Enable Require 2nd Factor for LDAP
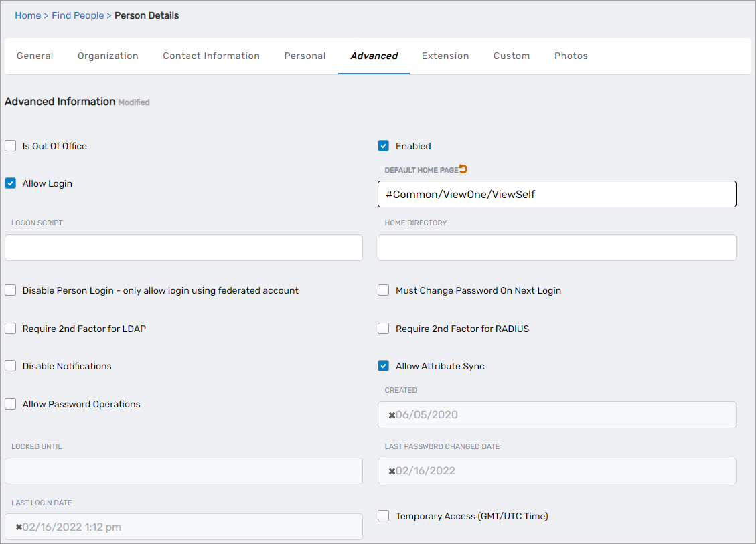Image resolution: width=756 pixels, height=544 pixels. coord(10,328)
